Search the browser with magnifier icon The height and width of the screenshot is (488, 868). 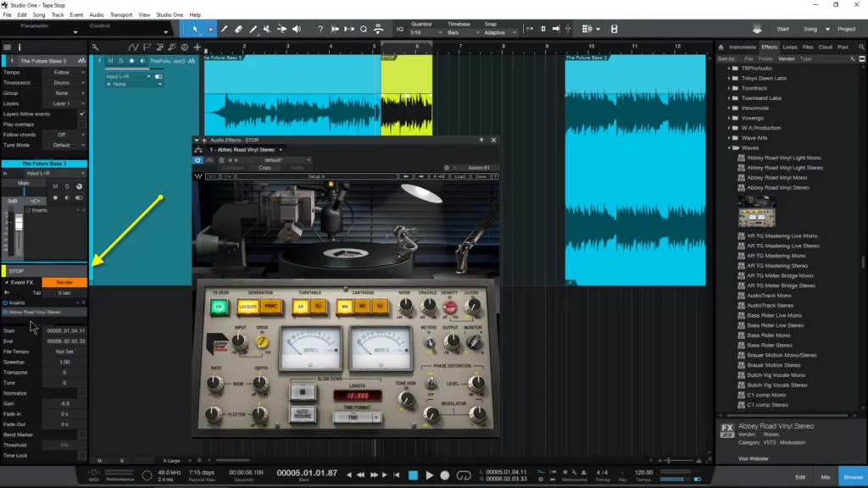click(x=861, y=47)
